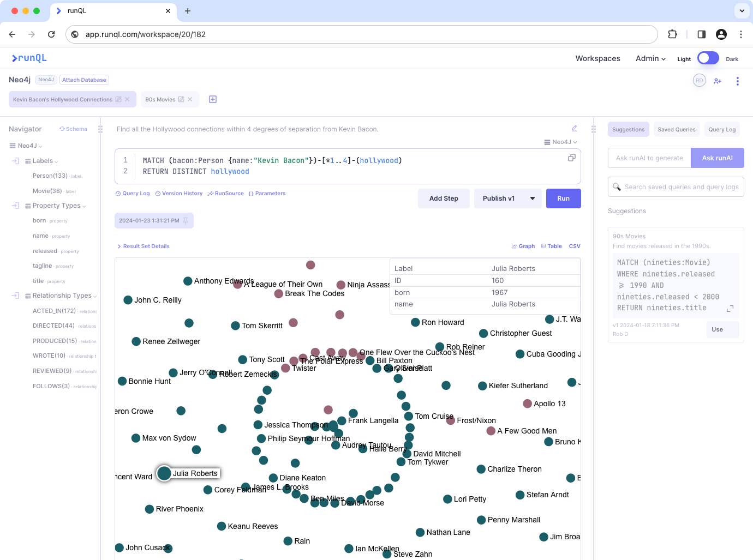
Task: Invite a collaborator via the person-add icon
Action: [x=718, y=81]
